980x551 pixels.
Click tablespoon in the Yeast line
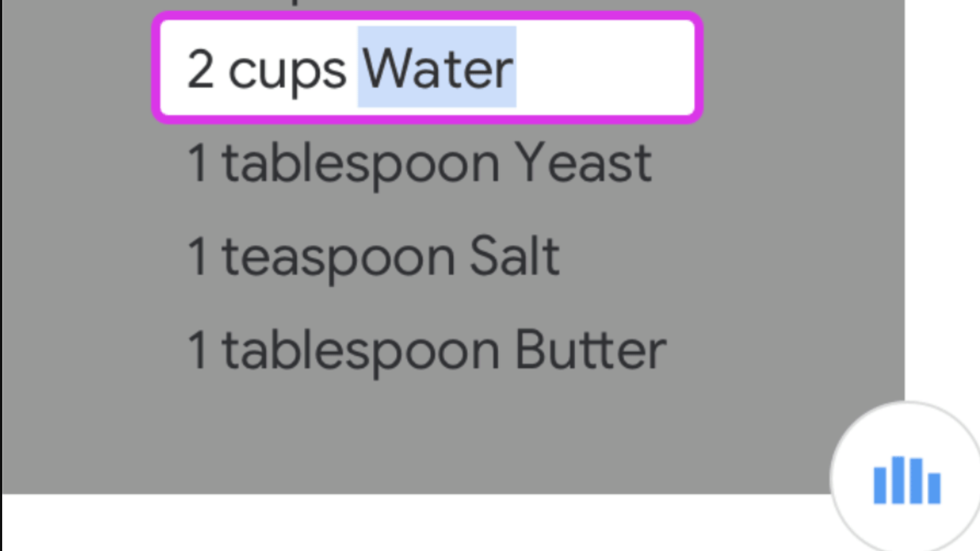pyautogui.click(x=360, y=164)
